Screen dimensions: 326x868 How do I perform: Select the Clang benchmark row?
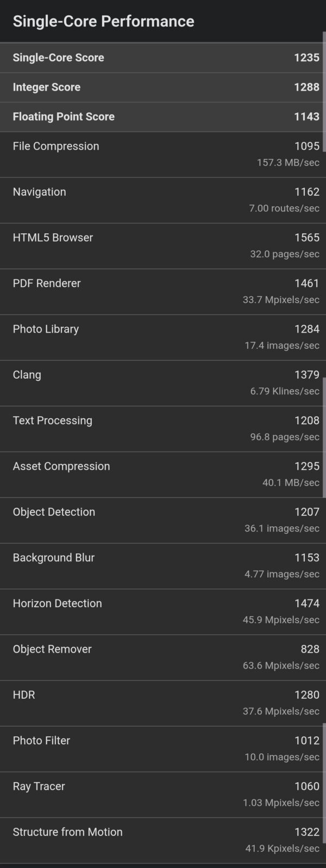(163, 382)
